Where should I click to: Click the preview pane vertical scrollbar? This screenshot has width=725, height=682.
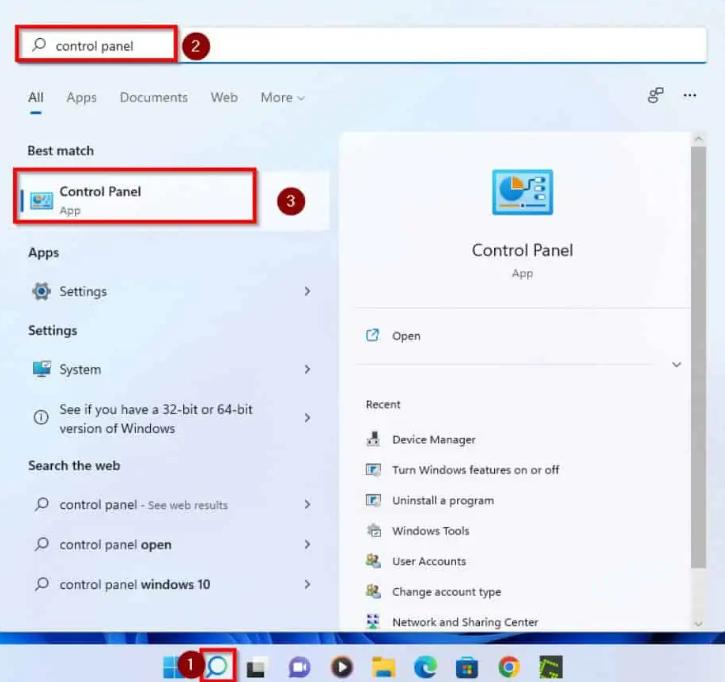click(698, 357)
